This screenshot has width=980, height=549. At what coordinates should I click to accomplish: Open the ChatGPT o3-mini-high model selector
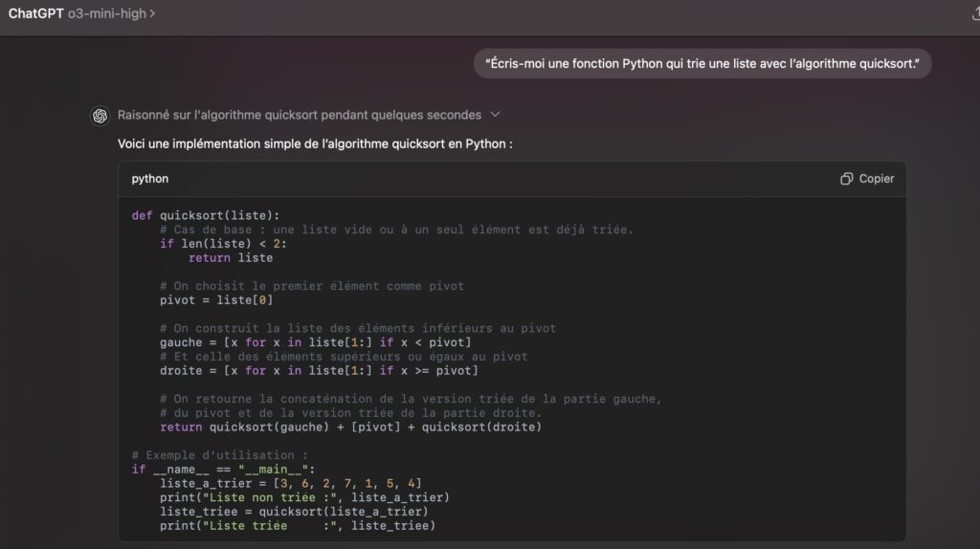[81, 13]
